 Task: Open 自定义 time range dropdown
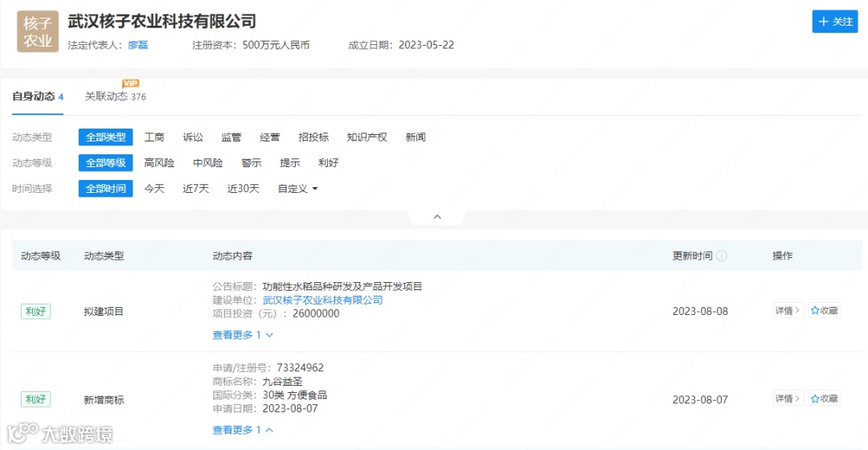(x=298, y=189)
